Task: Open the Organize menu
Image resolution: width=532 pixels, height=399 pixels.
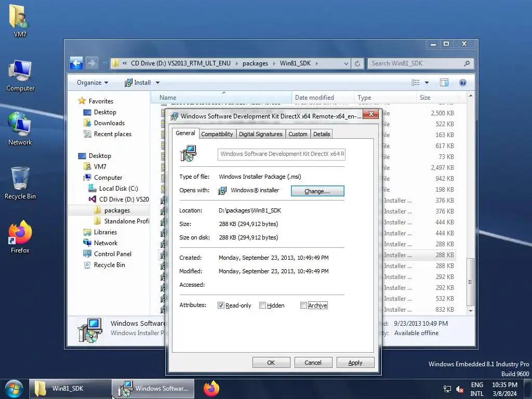Action: 92,83
